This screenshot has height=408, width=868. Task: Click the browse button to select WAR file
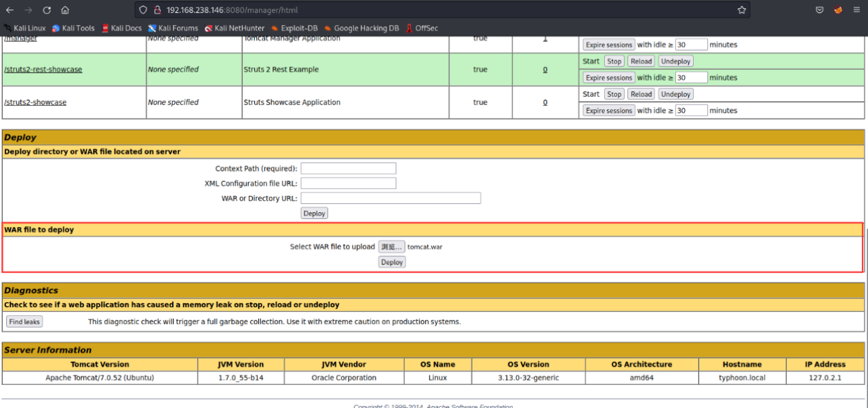pyautogui.click(x=391, y=247)
